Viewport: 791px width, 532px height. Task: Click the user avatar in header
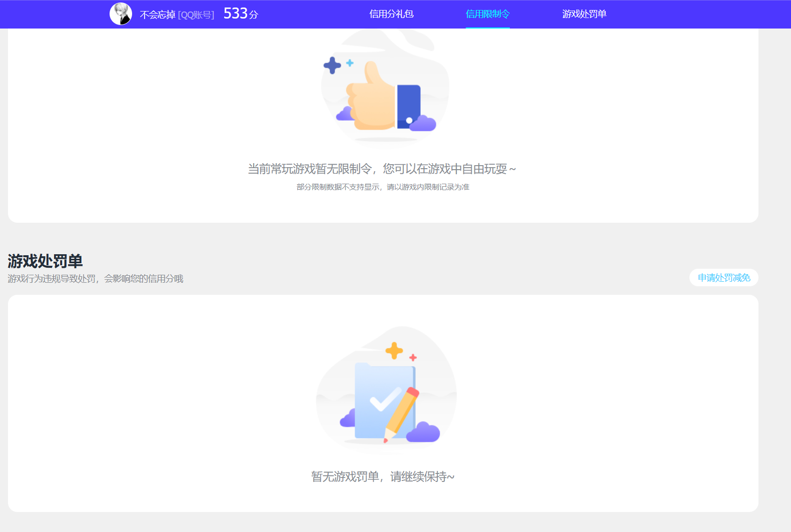(121, 14)
